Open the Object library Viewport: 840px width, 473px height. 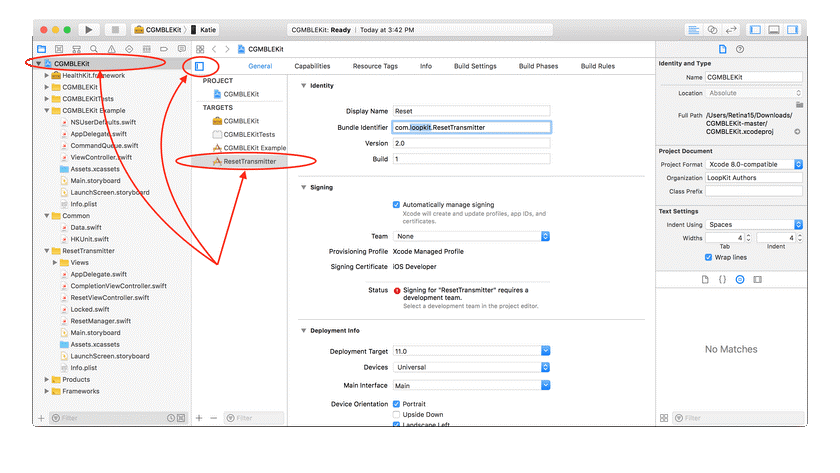(x=740, y=280)
